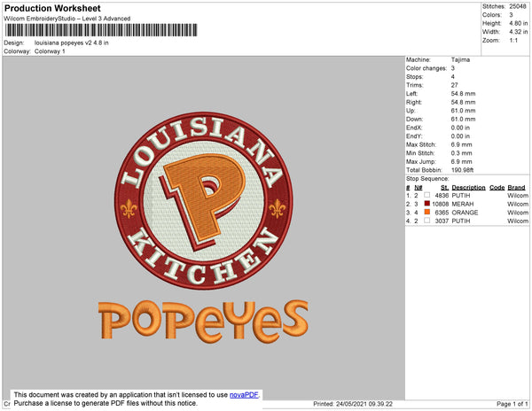Click 'Wilcom EmbroideryStudio – Level 3 Advanced' text

67,19
